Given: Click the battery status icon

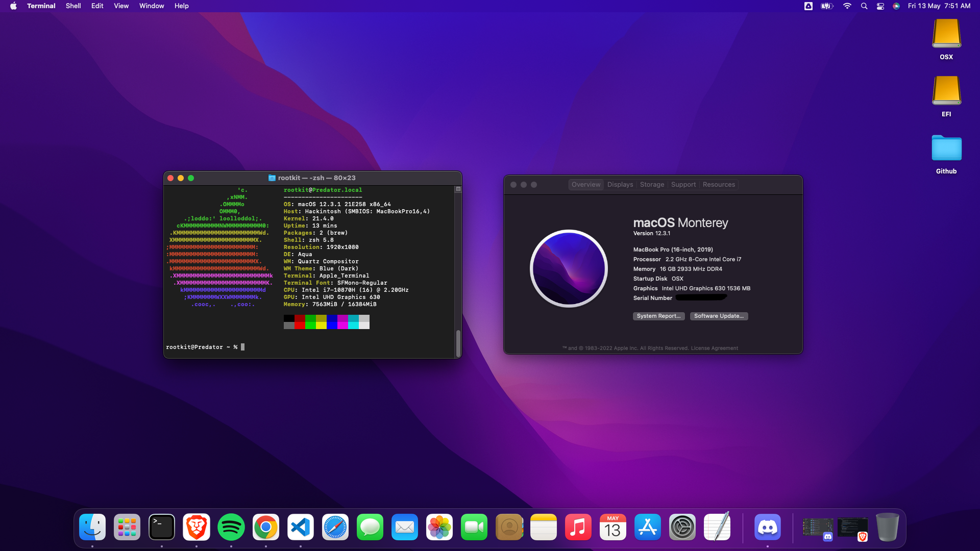Looking at the screenshot, I should (x=827, y=6).
